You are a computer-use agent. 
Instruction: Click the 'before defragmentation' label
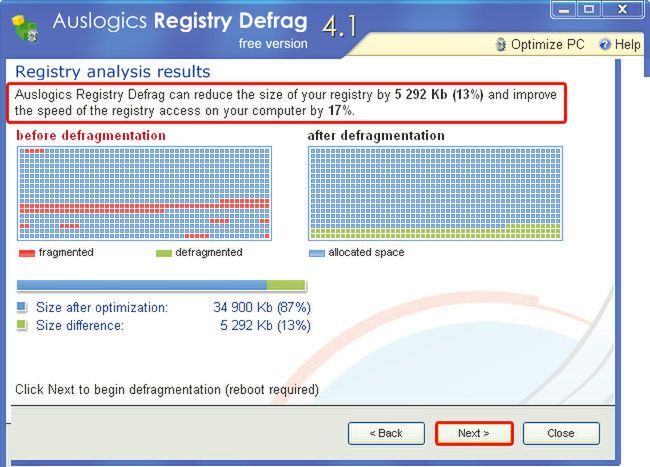point(91,136)
